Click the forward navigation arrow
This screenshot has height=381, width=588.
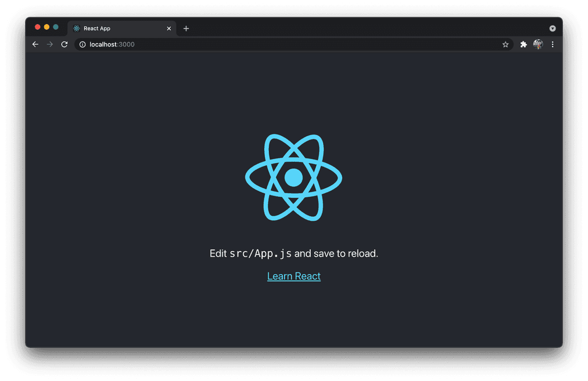tap(49, 44)
